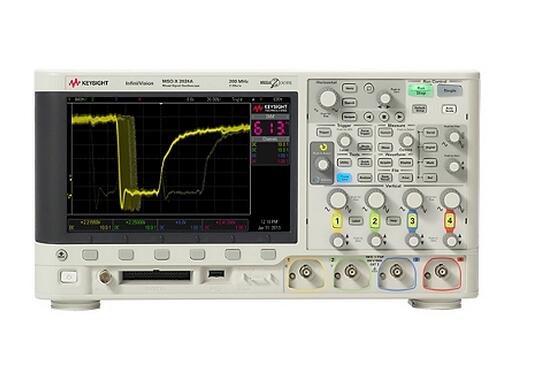The height and width of the screenshot is (385, 557).
Task: Click the Auto Scale key
Action: click(449, 109)
